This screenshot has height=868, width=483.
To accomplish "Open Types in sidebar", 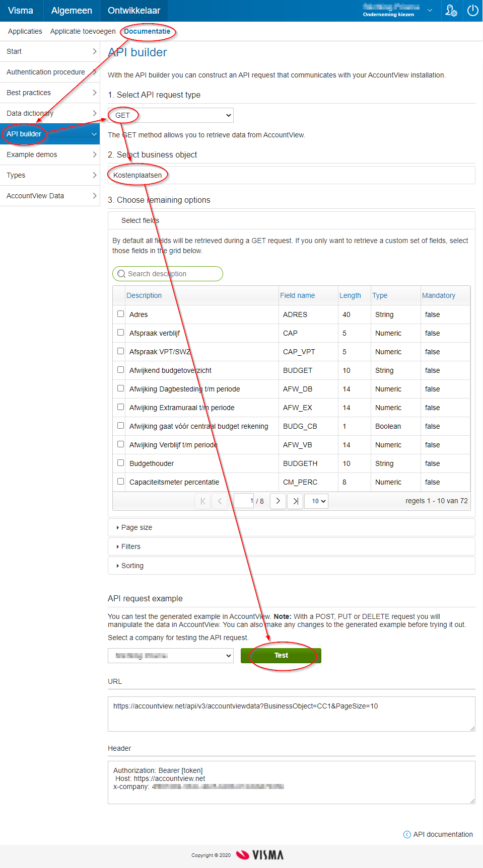I will point(50,175).
